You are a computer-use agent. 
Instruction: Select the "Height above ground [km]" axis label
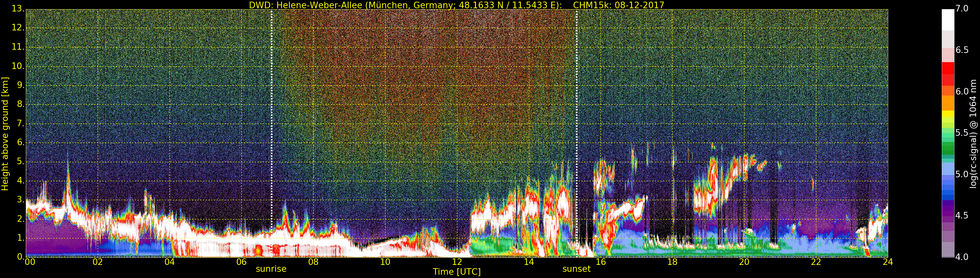5,134
